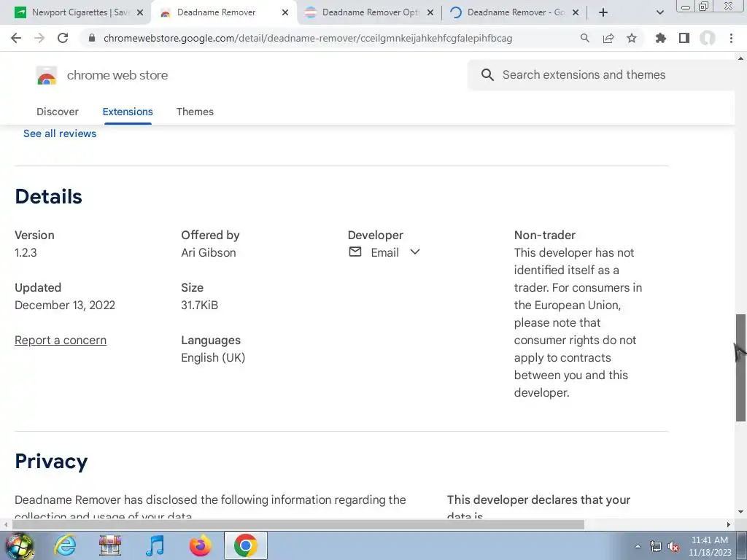Click the search magnifier icon in the store
Image resolution: width=747 pixels, height=560 pixels.
487,75
